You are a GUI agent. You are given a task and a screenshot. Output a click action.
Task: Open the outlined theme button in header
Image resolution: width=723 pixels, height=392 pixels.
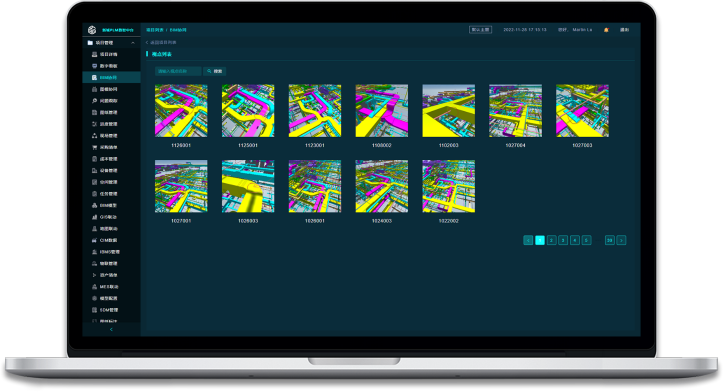(480, 30)
